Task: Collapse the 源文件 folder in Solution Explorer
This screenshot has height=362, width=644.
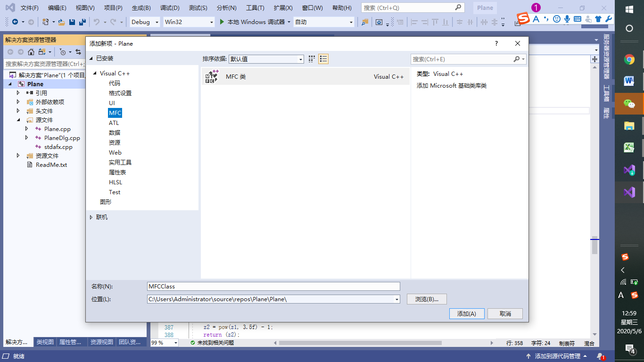Action: (x=18, y=120)
